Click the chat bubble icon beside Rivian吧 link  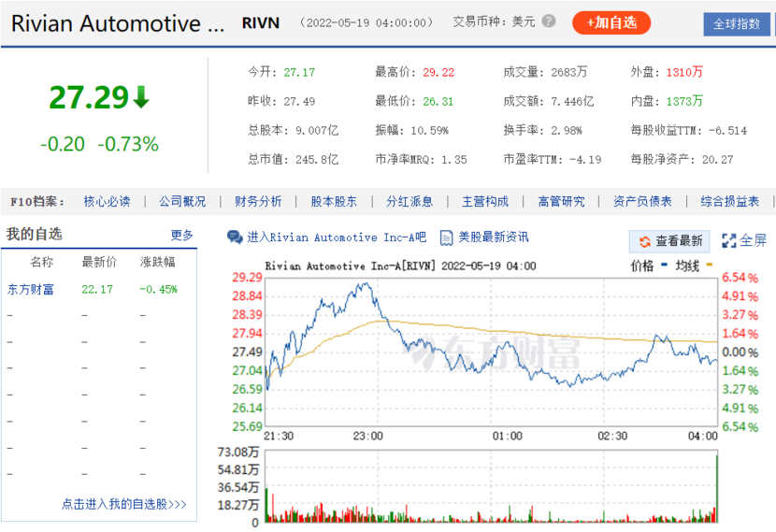(x=235, y=237)
